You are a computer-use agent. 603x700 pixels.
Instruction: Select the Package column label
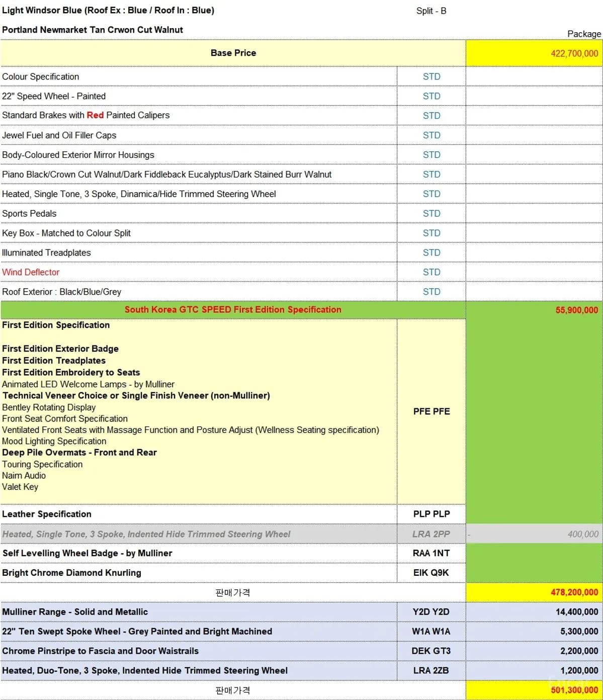click(584, 34)
